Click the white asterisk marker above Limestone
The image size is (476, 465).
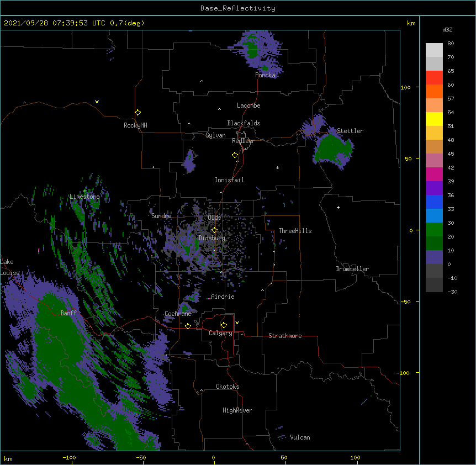85,191
